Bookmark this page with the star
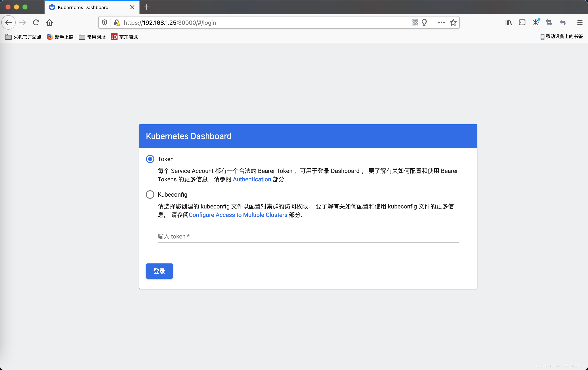This screenshot has width=588, height=370. pos(453,22)
